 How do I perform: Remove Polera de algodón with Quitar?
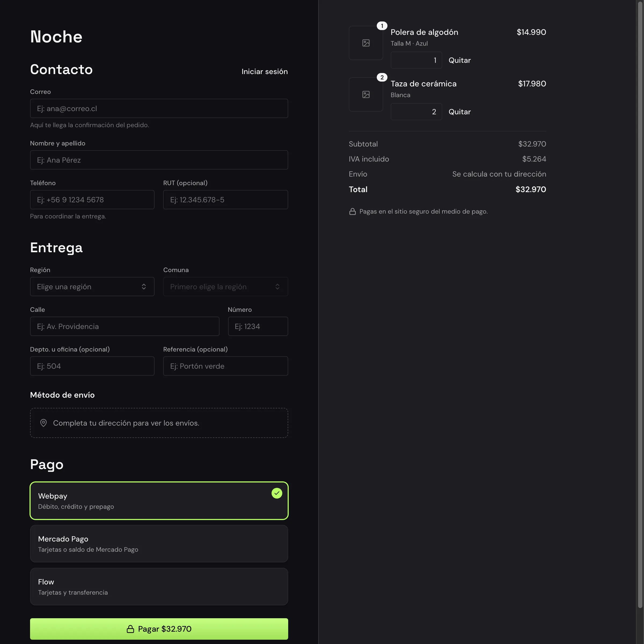(x=459, y=60)
